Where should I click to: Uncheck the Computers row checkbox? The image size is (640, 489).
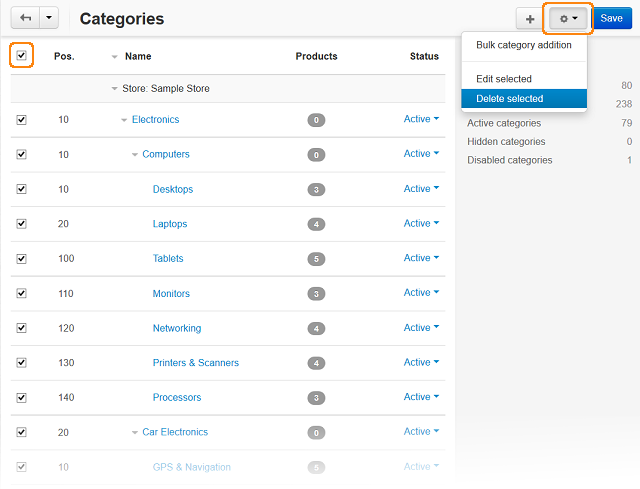(22, 155)
